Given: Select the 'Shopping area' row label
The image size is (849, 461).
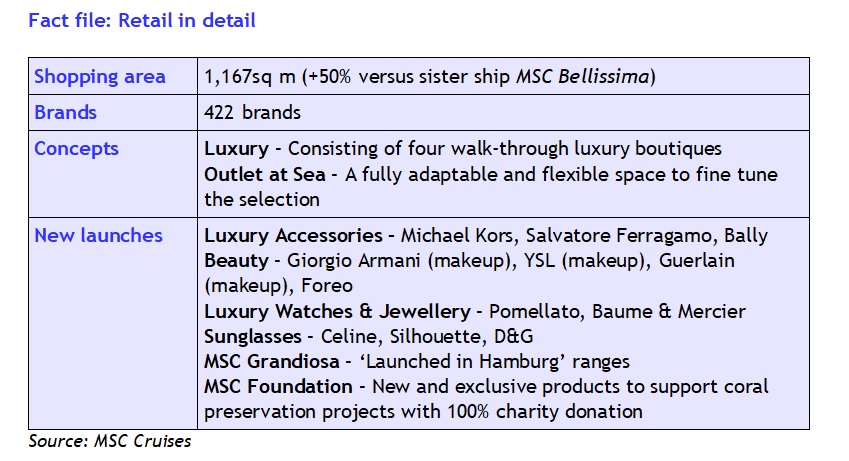Looking at the screenshot, I should 100,76.
